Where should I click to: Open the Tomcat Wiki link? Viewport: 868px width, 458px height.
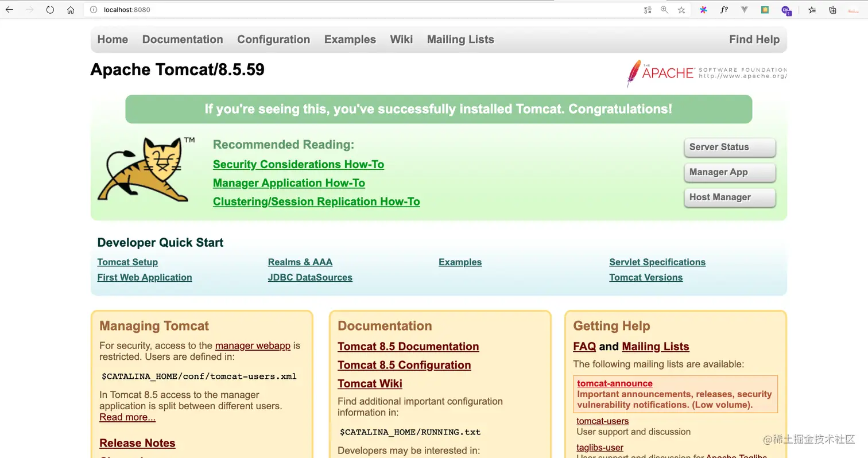pyautogui.click(x=370, y=383)
